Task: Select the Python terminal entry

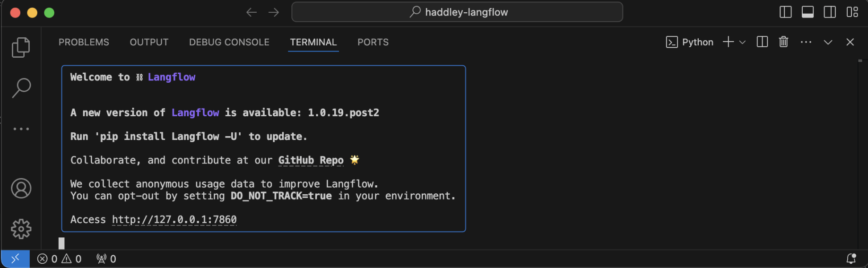Action: coord(689,42)
